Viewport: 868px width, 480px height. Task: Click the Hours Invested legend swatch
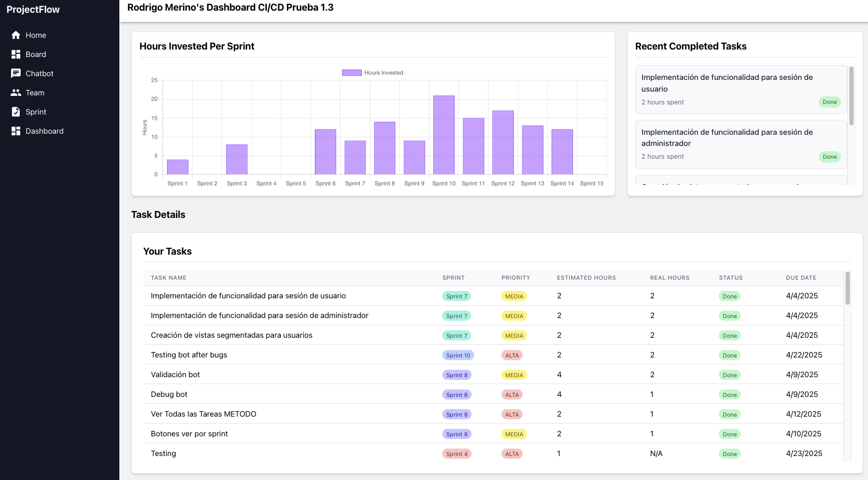coord(351,72)
